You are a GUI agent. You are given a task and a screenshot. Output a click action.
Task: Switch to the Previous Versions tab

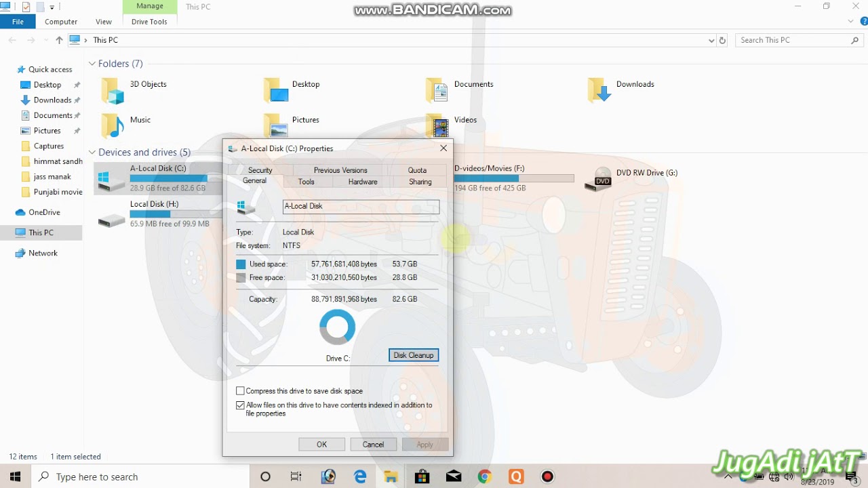(340, 170)
